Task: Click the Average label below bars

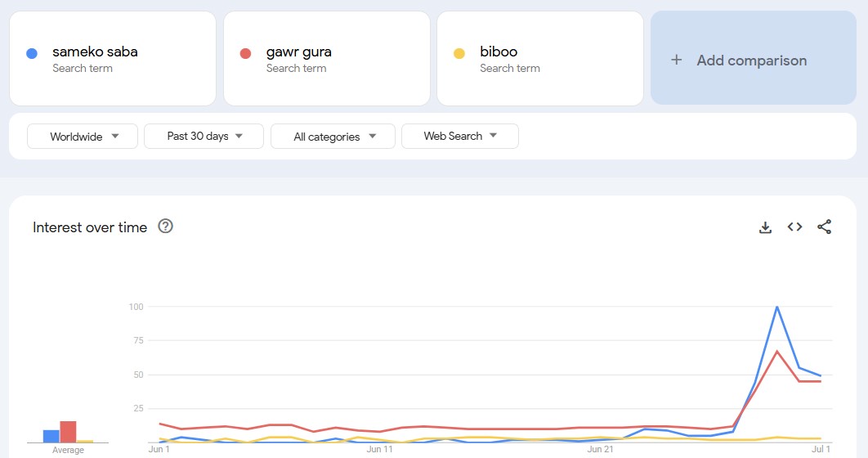Action: (68, 450)
